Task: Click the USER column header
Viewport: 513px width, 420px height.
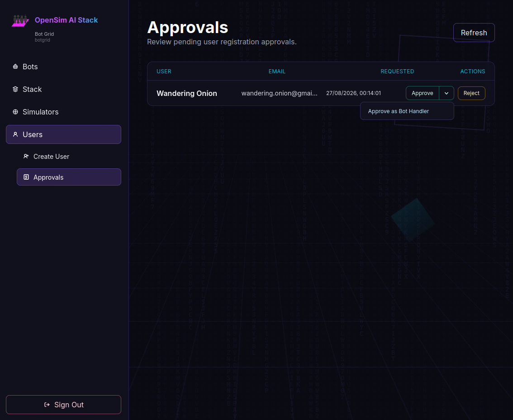Action: tap(164, 72)
